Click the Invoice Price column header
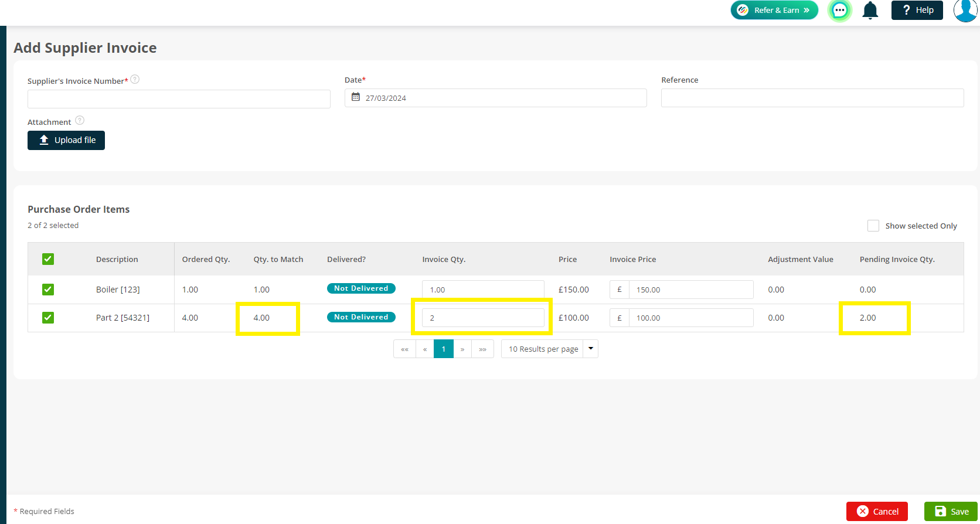 (633, 259)
